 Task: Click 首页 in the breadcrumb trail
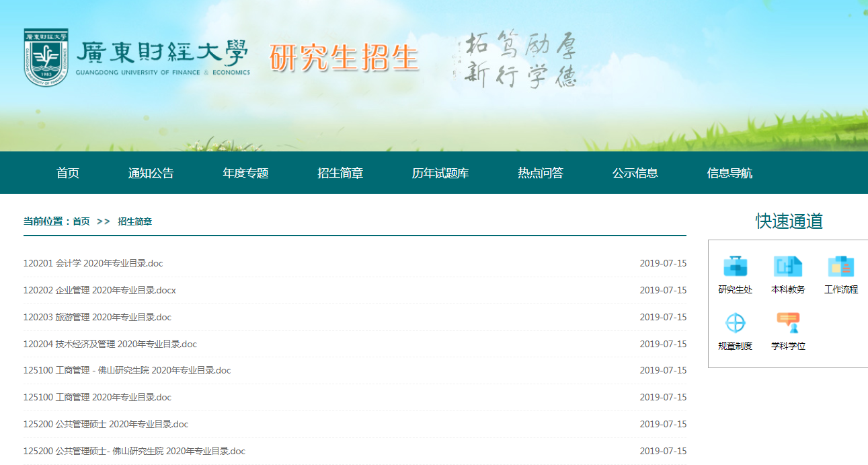81,221
